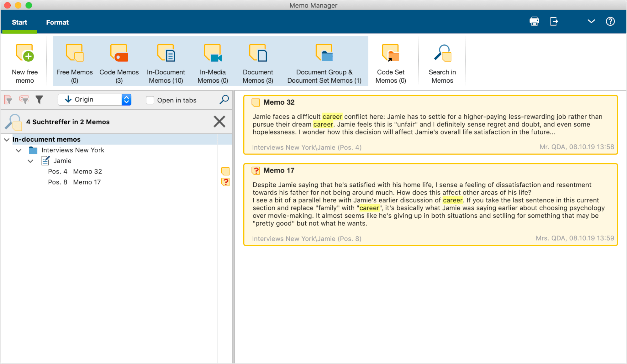Click the export icon
This screenshot has width=627, height=364.
coord(554,22)
